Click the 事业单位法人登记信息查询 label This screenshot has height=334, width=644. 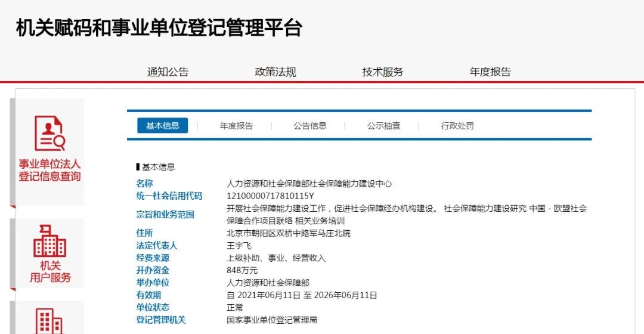[49, 170]
